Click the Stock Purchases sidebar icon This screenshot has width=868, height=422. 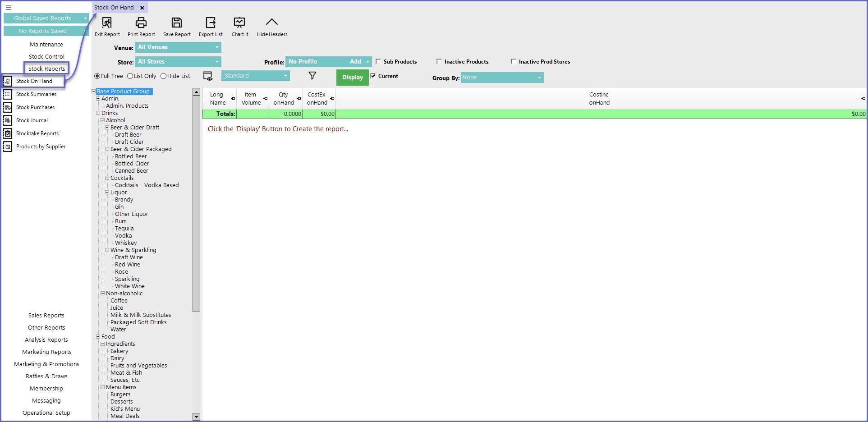pos(8,107)
